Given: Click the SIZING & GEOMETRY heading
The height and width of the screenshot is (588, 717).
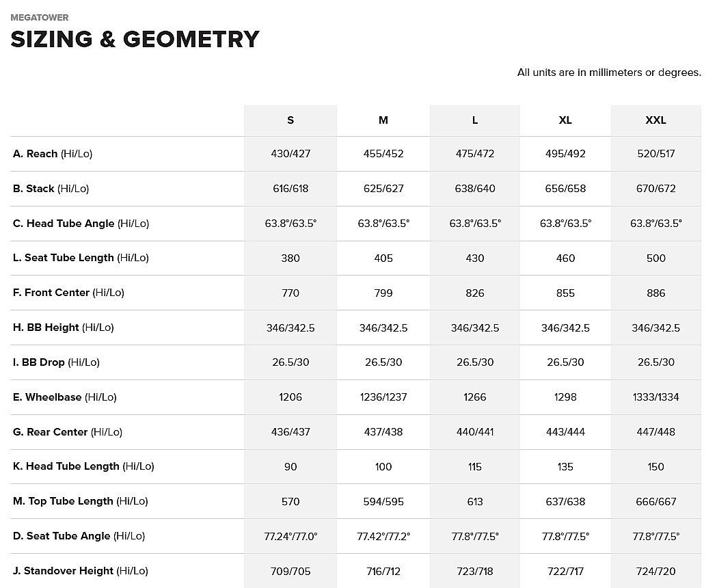Looking at the screenshot, I should tap(135, 39).
